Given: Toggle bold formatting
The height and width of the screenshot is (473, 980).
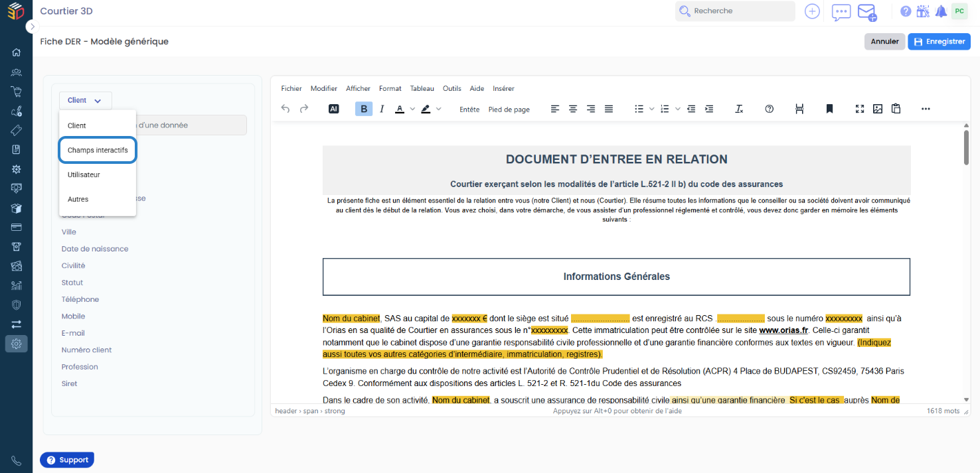Looking at the screenshot, I should (364, 109).
